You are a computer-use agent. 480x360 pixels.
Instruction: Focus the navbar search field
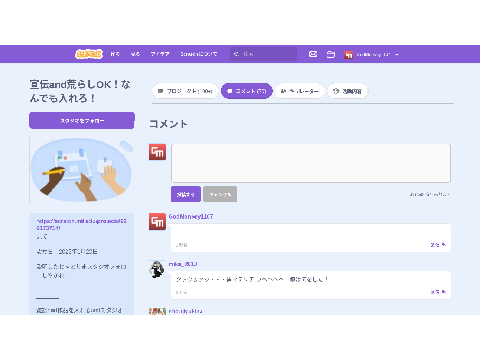(x=263, y=54)
